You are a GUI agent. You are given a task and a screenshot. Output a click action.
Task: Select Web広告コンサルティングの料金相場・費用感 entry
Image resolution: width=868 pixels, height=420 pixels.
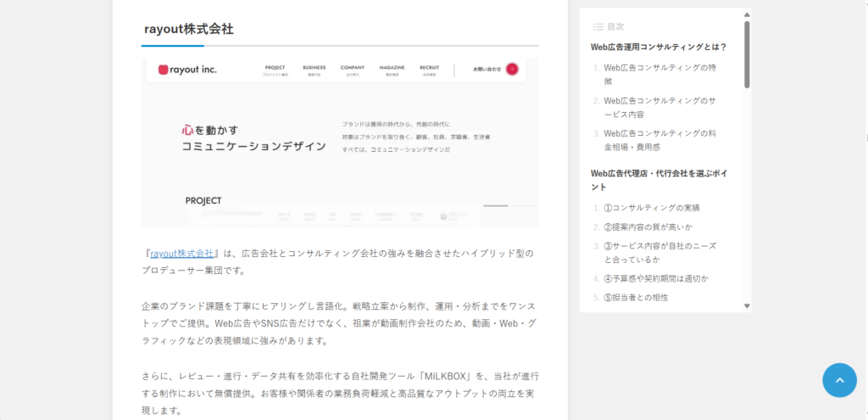[660, 141]
